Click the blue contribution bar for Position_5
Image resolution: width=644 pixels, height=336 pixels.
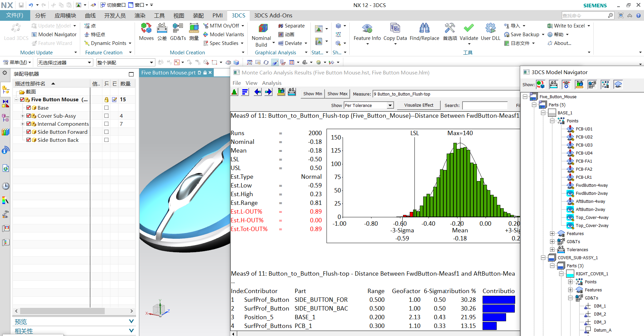[494, 317]
